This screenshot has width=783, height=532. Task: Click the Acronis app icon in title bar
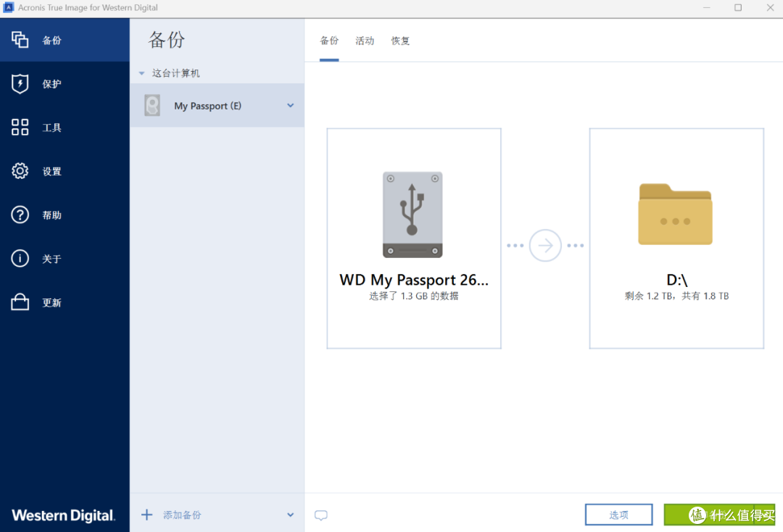[x=9, y=7]
